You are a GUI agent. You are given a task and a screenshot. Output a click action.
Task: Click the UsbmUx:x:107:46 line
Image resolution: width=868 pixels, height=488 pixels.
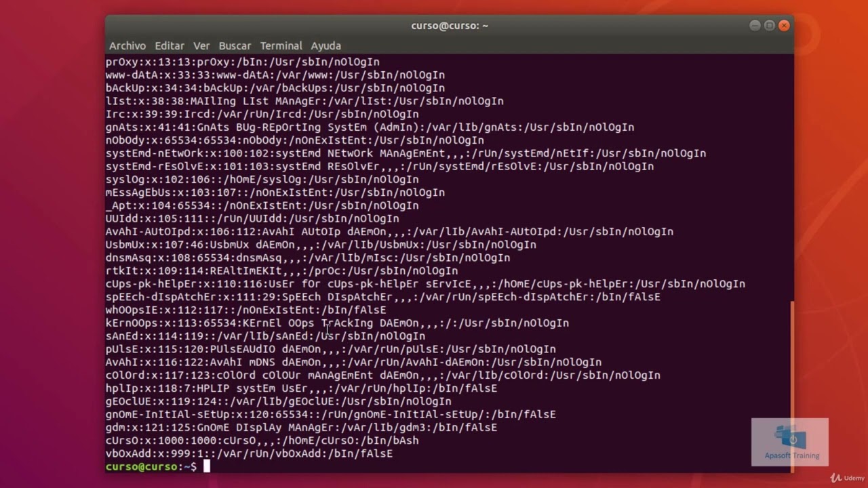coord(321,245)
